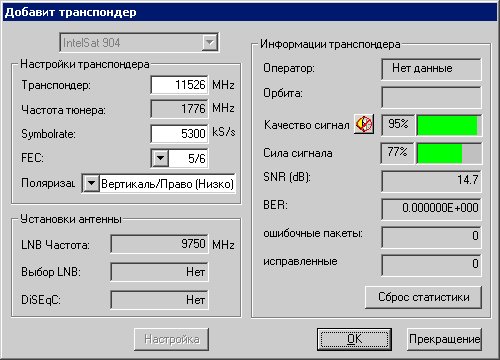This screenshot has width=500, height=360.
Task: Click the OK button
Action: click(354, 339)
